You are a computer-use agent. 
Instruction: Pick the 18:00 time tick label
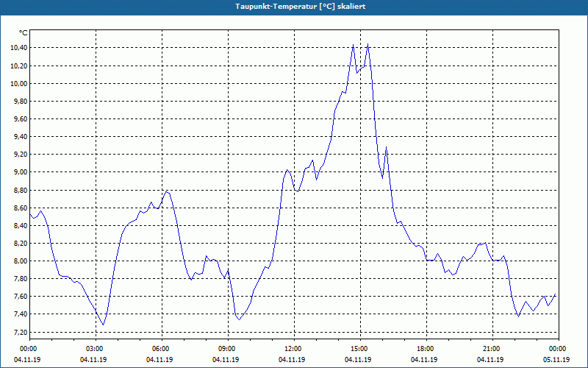tap(426, 349)
